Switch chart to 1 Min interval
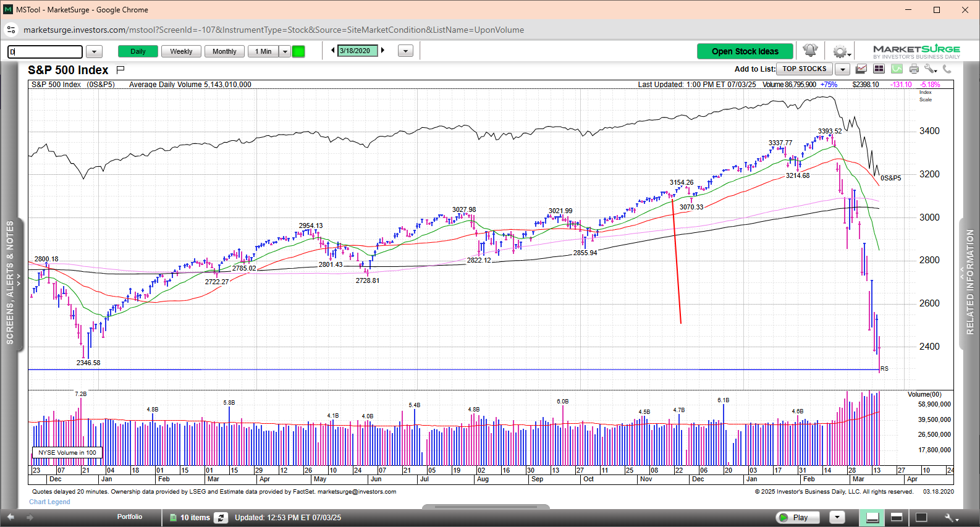This screenshot has height=527, width=980. pos(263,51)
